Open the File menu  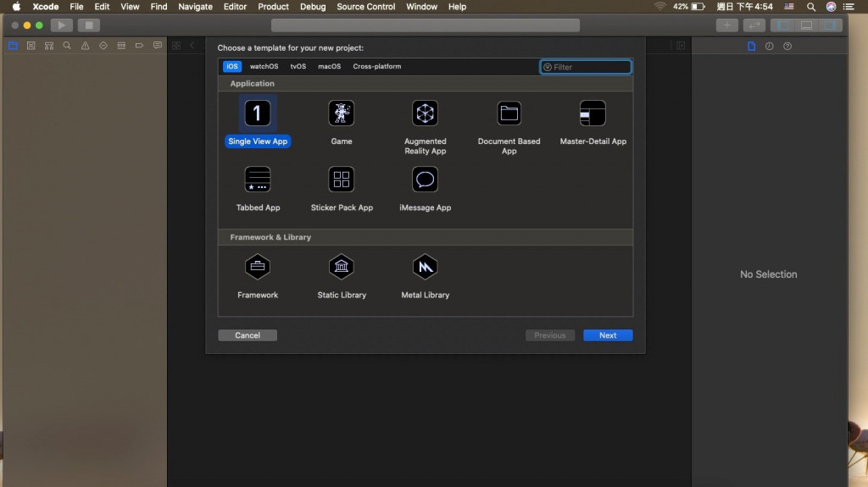pyautogui.click(x=76, y=7)
